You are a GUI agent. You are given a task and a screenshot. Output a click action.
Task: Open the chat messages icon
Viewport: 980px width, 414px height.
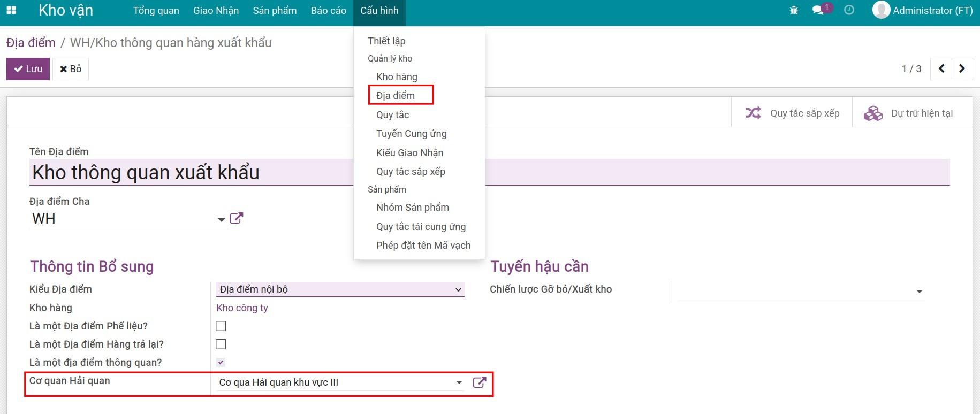(x=818, y=10)
